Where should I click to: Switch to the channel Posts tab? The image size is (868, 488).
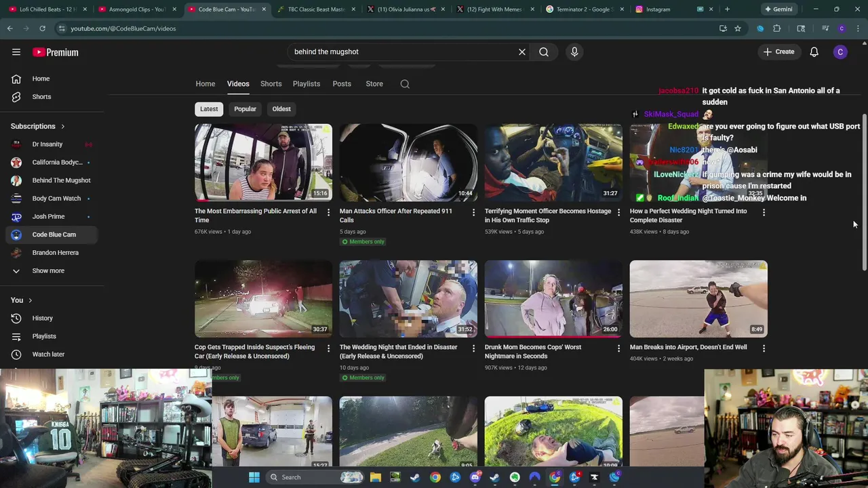click(342, 84)
